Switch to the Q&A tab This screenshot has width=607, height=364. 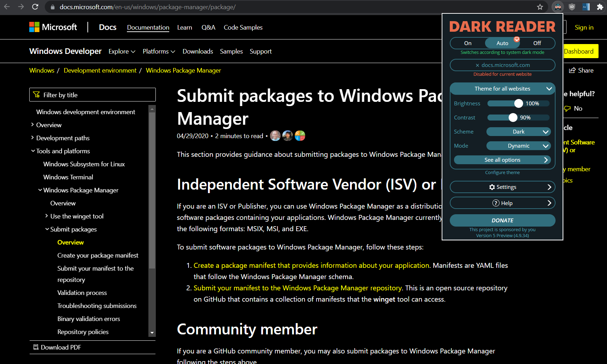(x=208, y=27)
